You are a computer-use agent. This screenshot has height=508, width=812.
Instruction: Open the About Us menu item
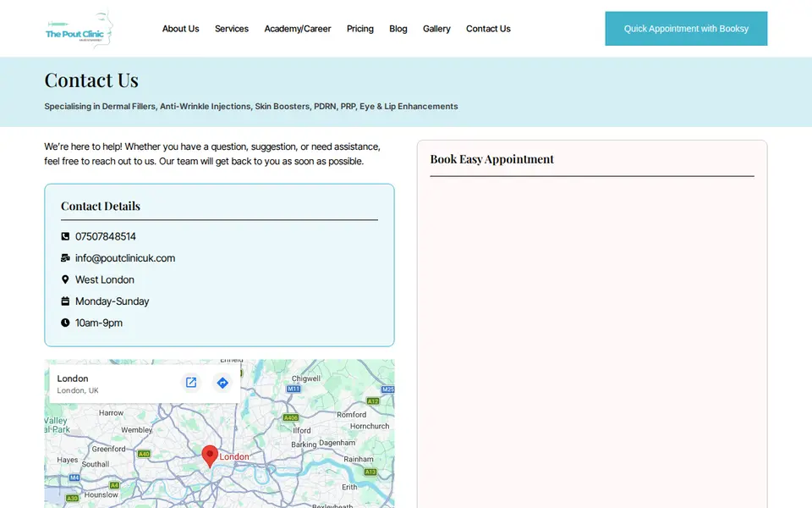pyautogui.click(x=181, y=29)
